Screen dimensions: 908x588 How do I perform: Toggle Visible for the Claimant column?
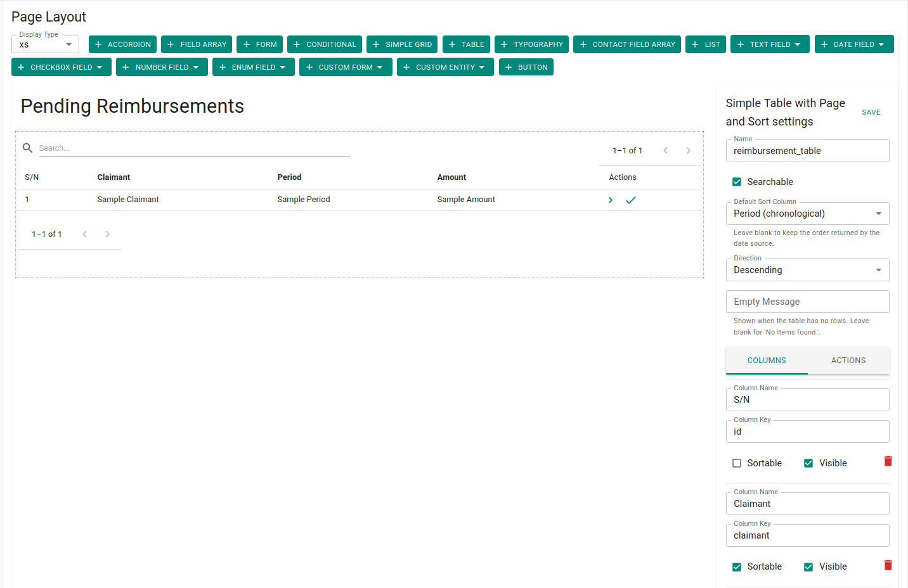808,567
